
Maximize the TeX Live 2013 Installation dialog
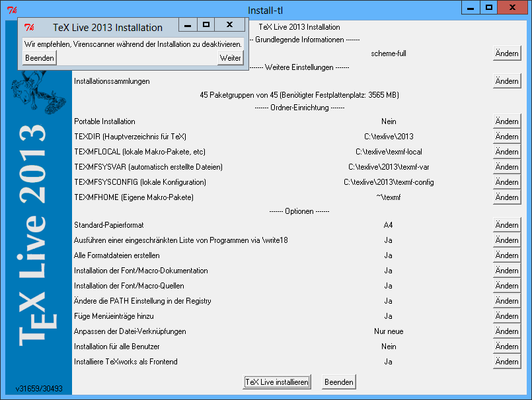pos(206,25)
